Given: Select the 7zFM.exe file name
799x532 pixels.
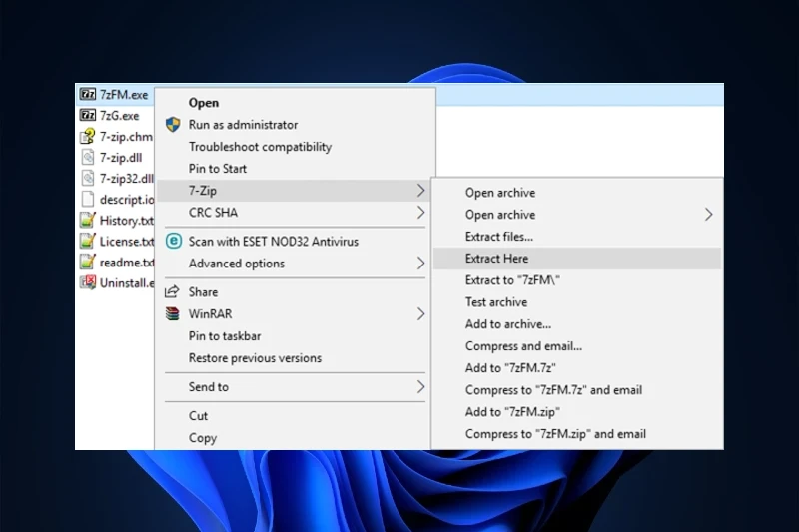Looking at the screenshot, I should point(124,95).
